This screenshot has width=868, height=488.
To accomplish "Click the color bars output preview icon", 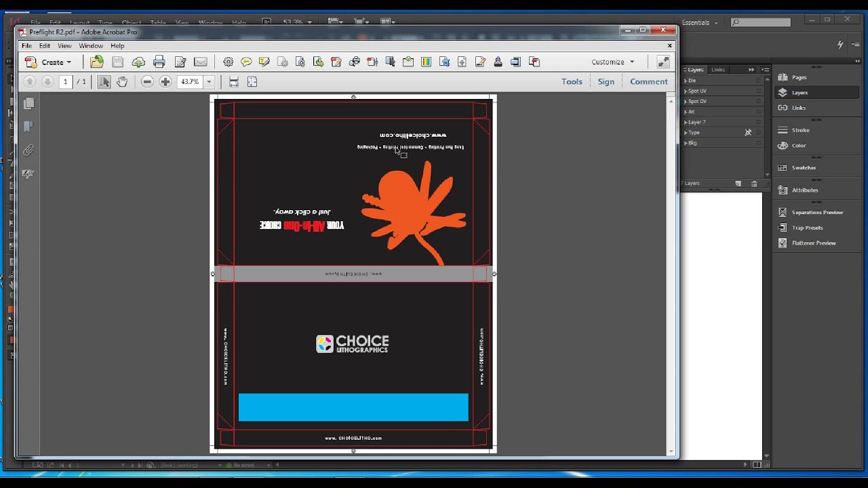I will click(x=426, y=62).
